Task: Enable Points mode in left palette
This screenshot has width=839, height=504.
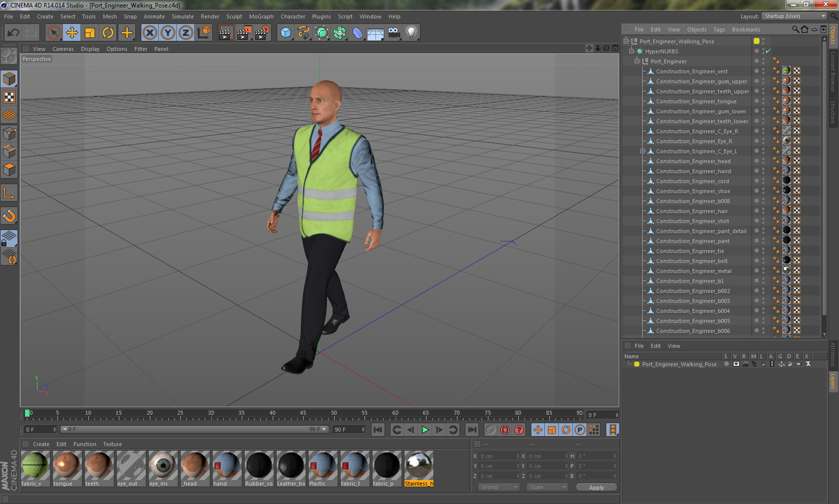Action: pyautogui.click(x=9, y=134)
